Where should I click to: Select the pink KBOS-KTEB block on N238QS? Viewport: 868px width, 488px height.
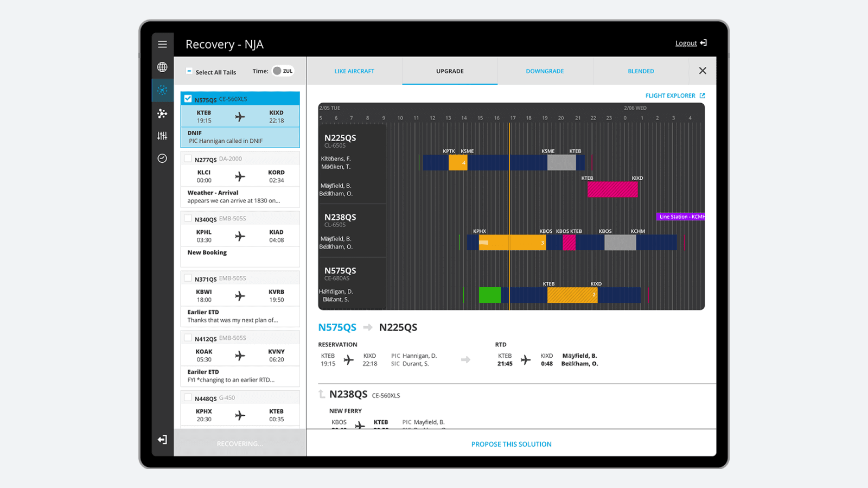(569, 243)
